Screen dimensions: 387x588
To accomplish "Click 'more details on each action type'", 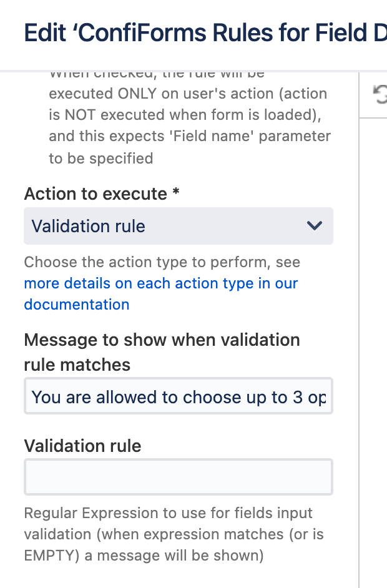I will [160, 283].
